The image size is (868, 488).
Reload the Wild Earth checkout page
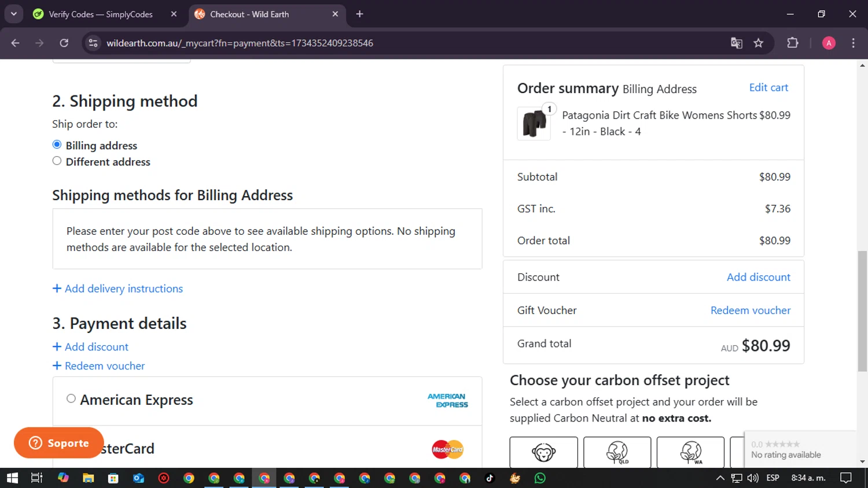point(64,43)
